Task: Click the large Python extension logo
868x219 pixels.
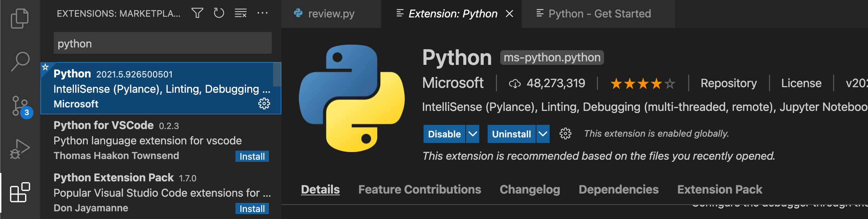Action: [x=352, y=98]
